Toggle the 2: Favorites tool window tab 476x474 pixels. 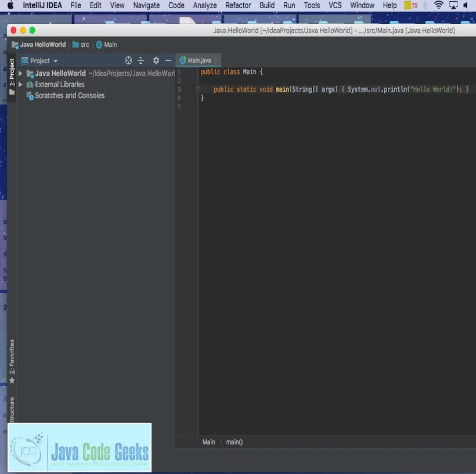pyautogui.click(x=12, y=361)
